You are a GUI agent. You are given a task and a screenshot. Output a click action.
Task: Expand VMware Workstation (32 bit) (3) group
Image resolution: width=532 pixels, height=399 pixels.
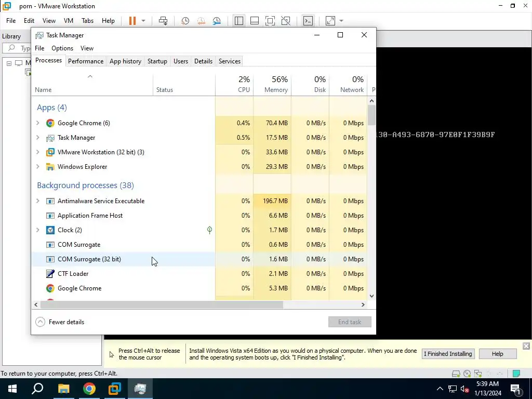point(37,152)
